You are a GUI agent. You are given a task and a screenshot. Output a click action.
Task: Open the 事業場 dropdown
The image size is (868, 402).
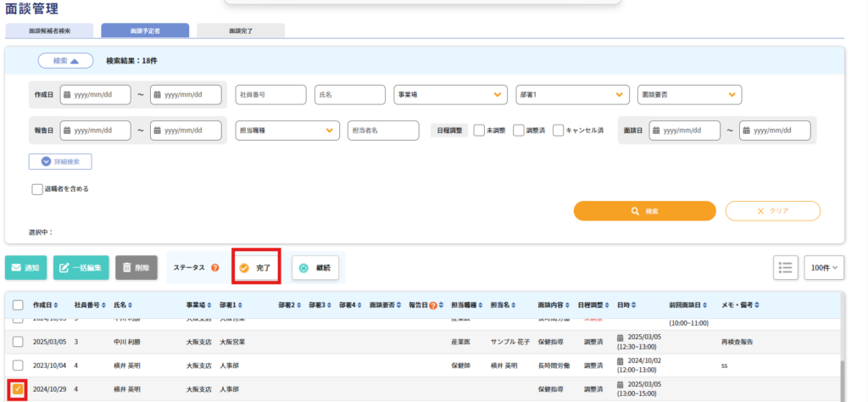[x=450, y=94]
